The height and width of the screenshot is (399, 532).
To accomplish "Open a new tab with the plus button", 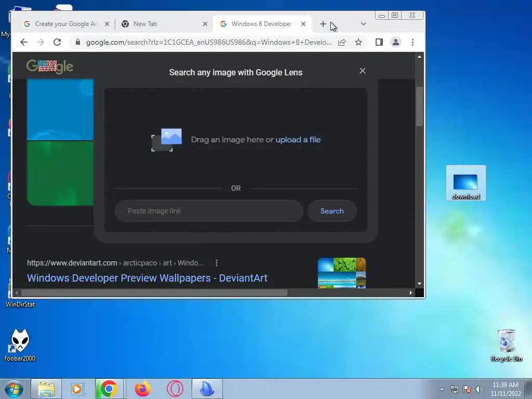I will [323, 24].
